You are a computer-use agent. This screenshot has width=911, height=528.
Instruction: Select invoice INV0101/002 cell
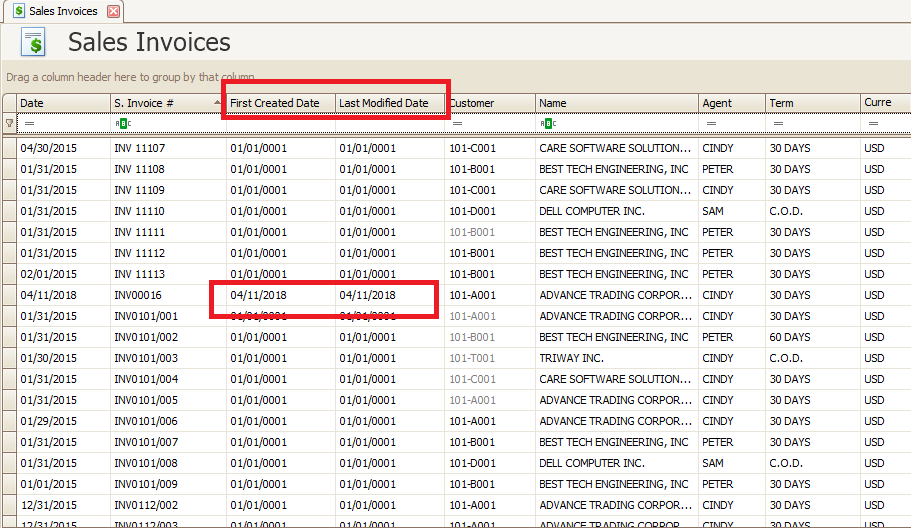(x=168, y=337)
